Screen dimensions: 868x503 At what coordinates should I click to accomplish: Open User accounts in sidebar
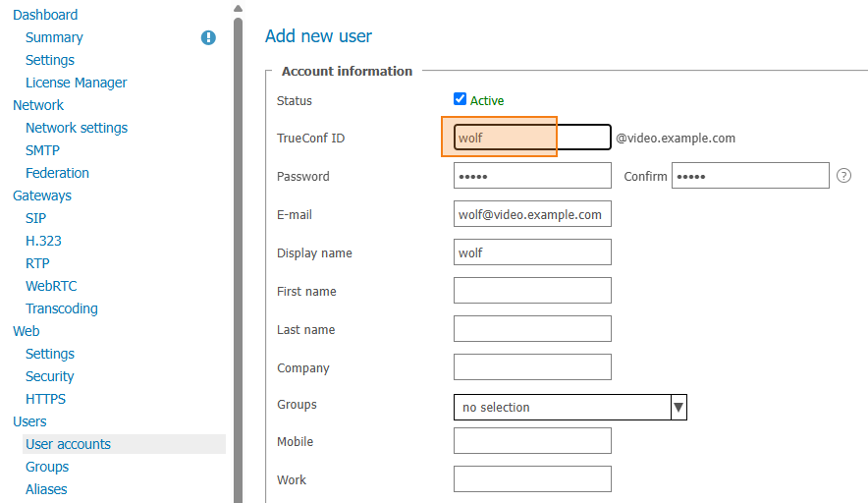(68, 444)
